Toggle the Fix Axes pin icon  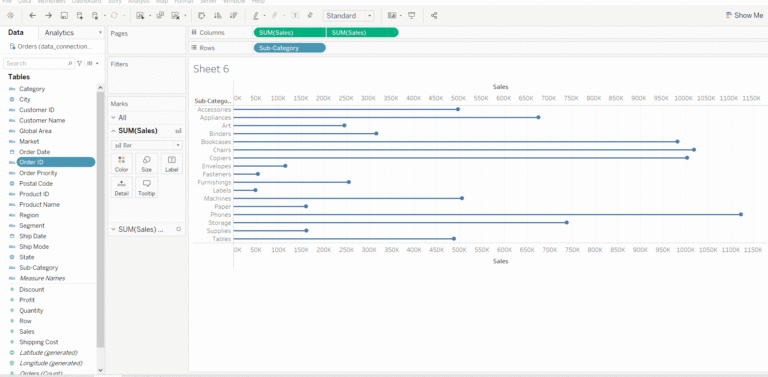coord(310,16)
